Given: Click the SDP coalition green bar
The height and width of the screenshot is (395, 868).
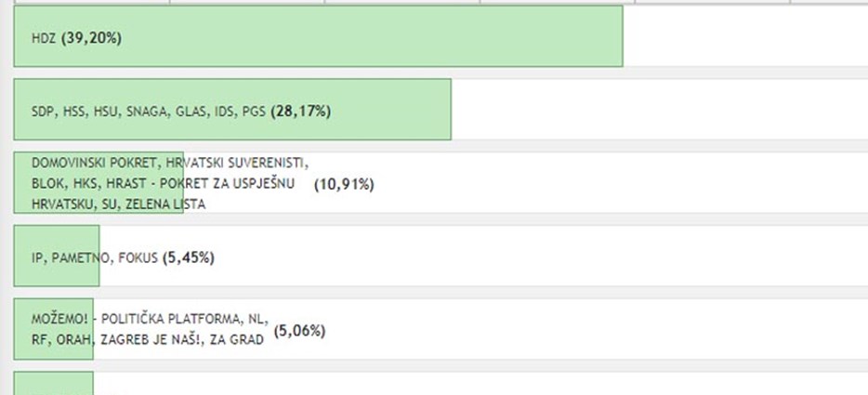Looking at the screenshot, I should [232, 109].
